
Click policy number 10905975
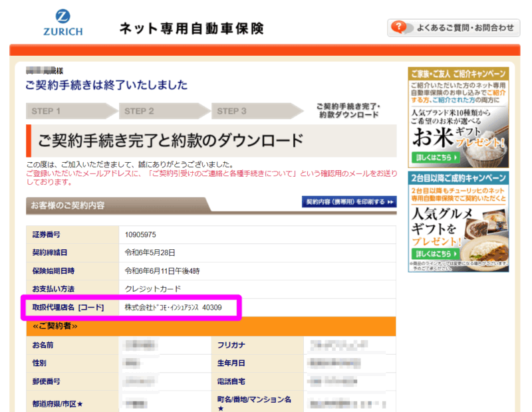click(x=141, y=235)
